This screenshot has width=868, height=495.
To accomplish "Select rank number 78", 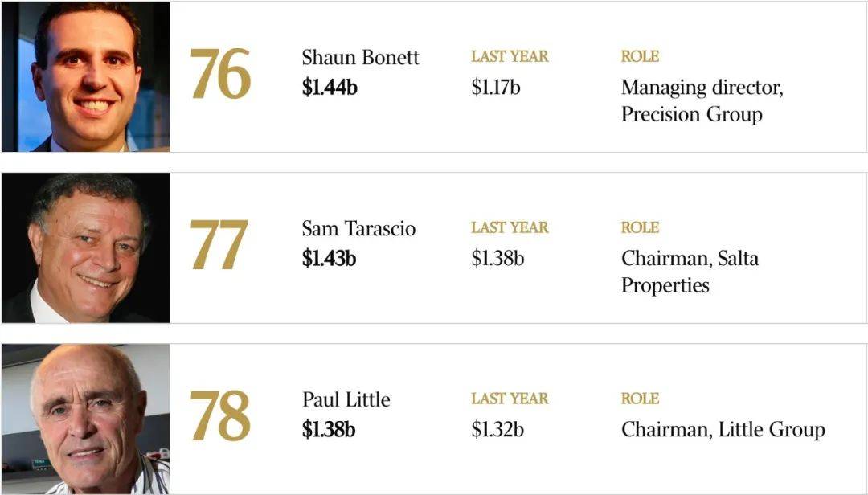I will (x=220, y=416).
